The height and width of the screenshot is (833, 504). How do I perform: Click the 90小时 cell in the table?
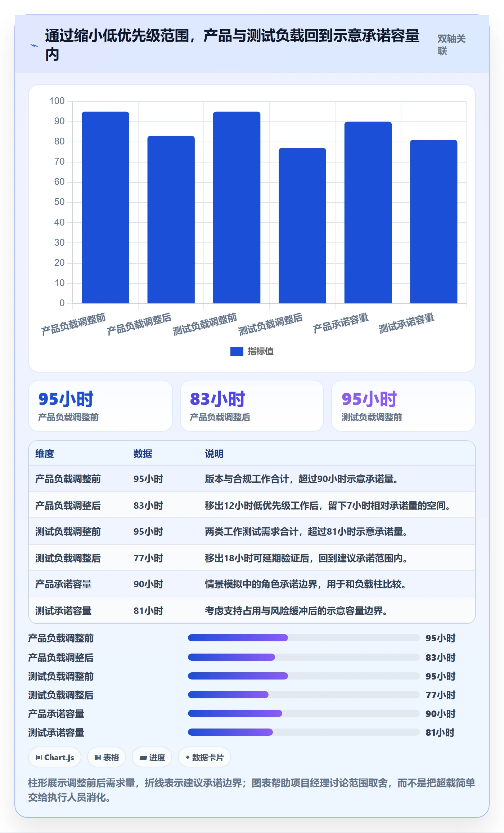coord(148,584)
